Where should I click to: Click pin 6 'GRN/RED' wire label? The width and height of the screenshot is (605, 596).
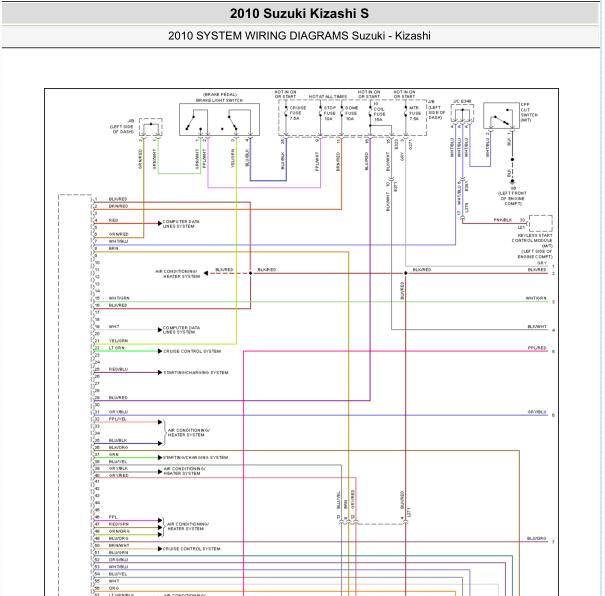click(x=118, y=234)
